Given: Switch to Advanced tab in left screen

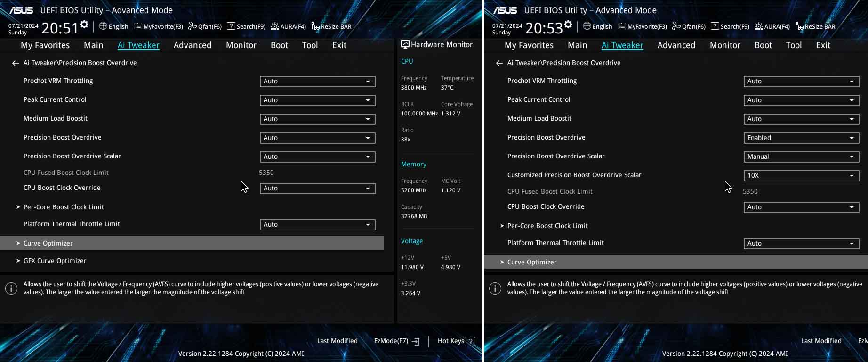Looking at the screenshot, I should (x=193, y=45).
